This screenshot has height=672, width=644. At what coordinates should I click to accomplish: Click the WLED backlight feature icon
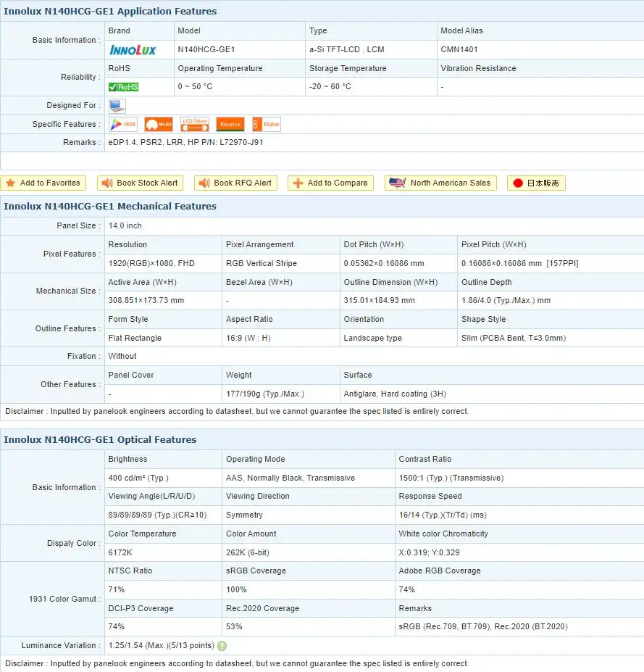159,124
